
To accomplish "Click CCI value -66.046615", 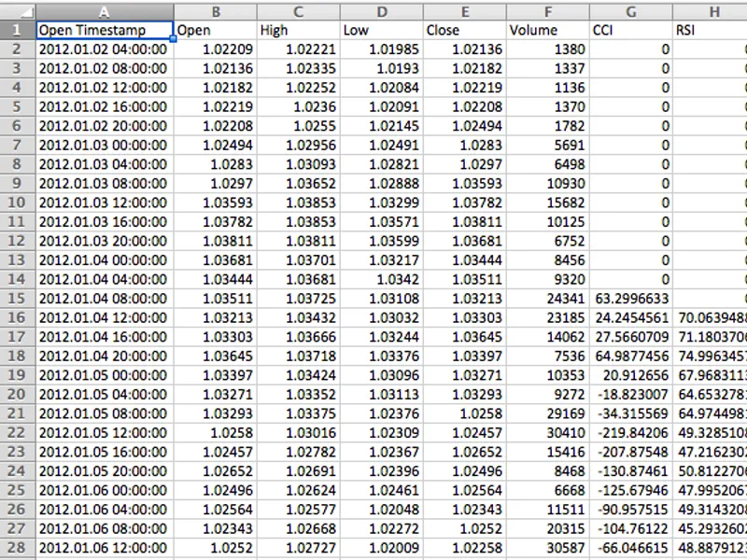I will pyautogui.click(x=631, y=548).
